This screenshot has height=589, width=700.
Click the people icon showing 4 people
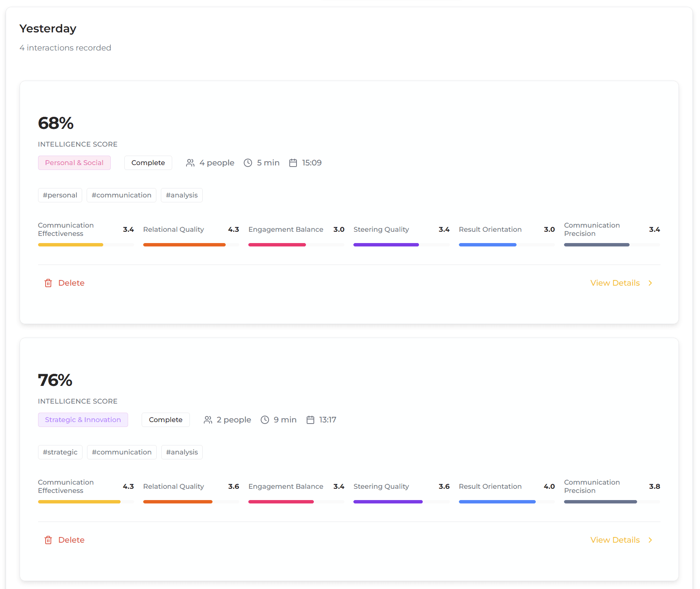coord(190,162)
